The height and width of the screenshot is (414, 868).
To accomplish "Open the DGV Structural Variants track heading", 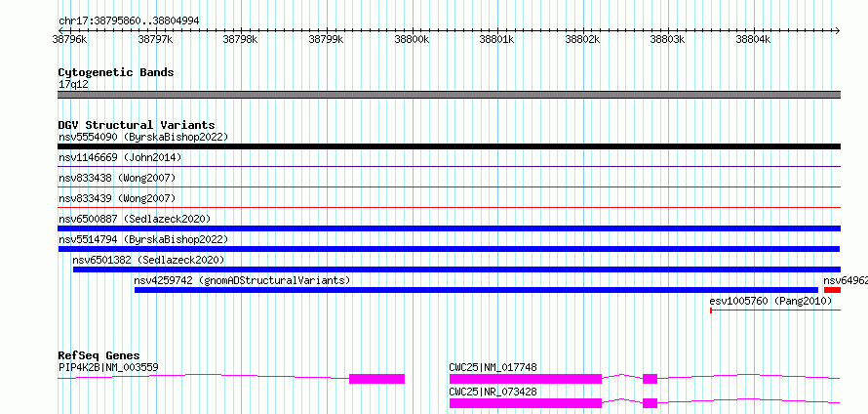I will click(137, 125).
